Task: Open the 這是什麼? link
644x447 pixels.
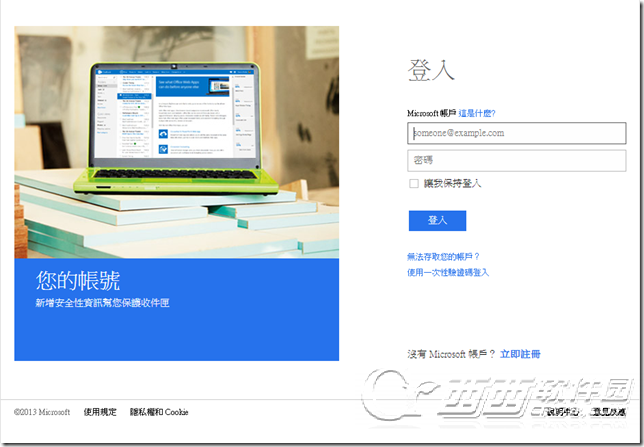Action: point(477,113)
